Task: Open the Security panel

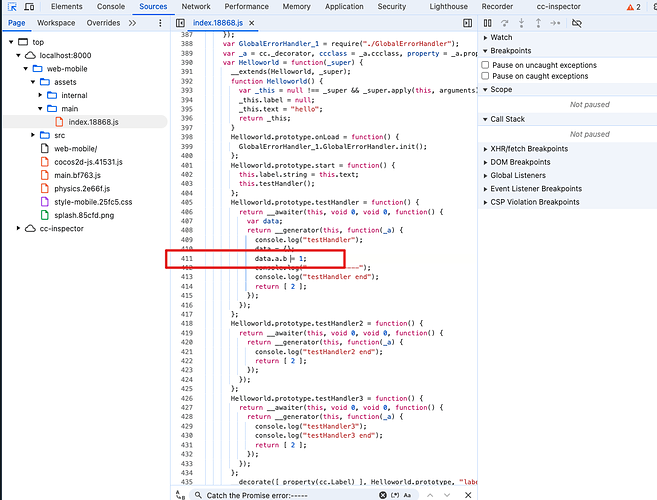Action: (392, 7)
